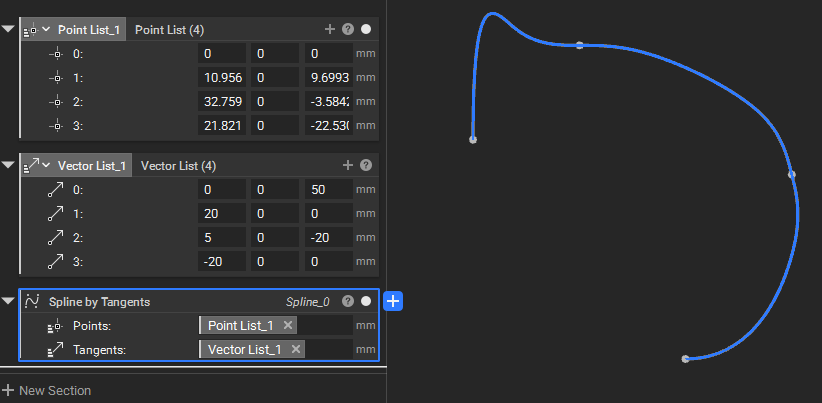Add a new vector to Vector List
Image resolution: width=822 pixels, height=403 pixels.
click(x=348, y=165)
